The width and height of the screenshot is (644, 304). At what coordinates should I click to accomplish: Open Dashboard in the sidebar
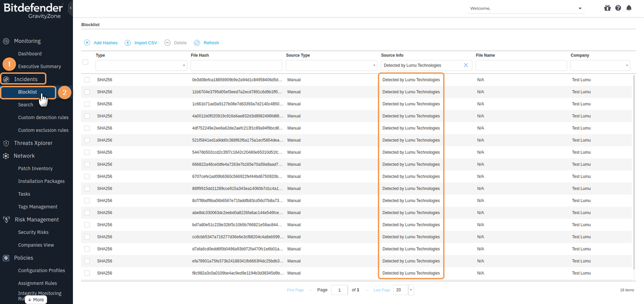pyautogui.click(x=30, y=54)
